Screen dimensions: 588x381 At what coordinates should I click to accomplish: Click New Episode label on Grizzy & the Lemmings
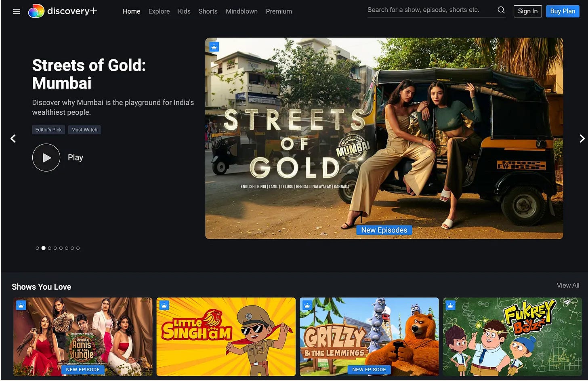(x=369, y=370)
